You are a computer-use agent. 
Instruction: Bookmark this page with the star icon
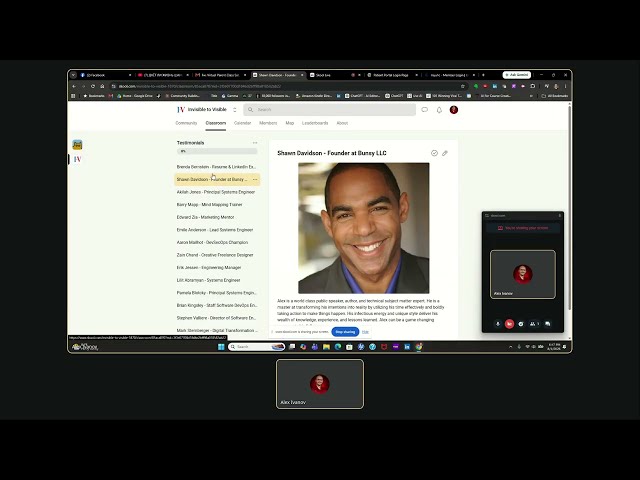[x=462, y=86]
